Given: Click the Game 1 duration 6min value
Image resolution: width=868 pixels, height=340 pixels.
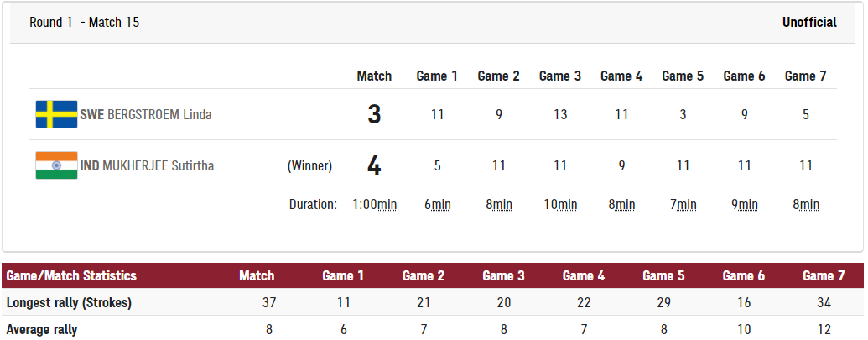Looking at the screenshot, I should pyautogui.click(x=437, y=204).
